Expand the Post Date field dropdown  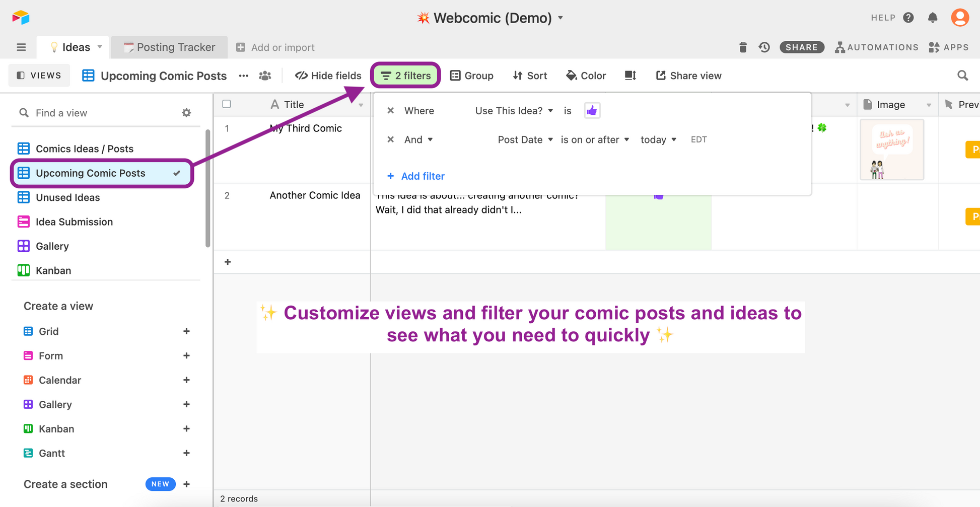(x=525, y=139)
